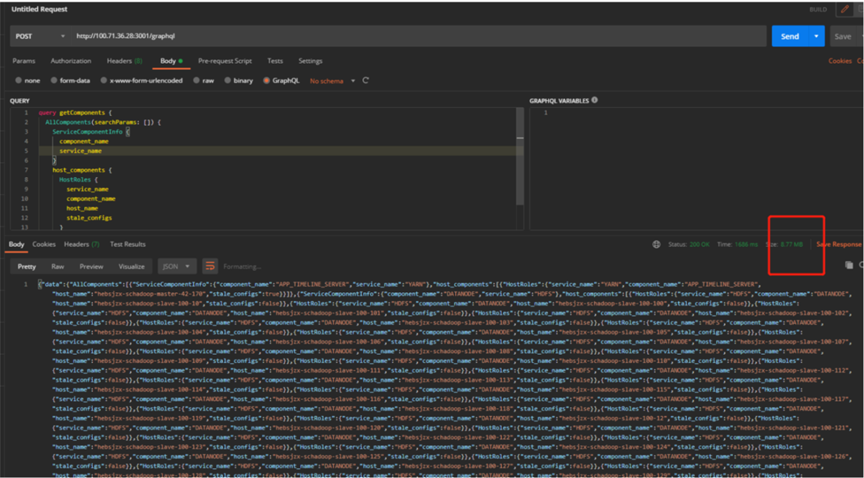The height and width of the screenshot is (478, 864).
Task: Toggle the response line wrap icon
Action: click(209, 266)
